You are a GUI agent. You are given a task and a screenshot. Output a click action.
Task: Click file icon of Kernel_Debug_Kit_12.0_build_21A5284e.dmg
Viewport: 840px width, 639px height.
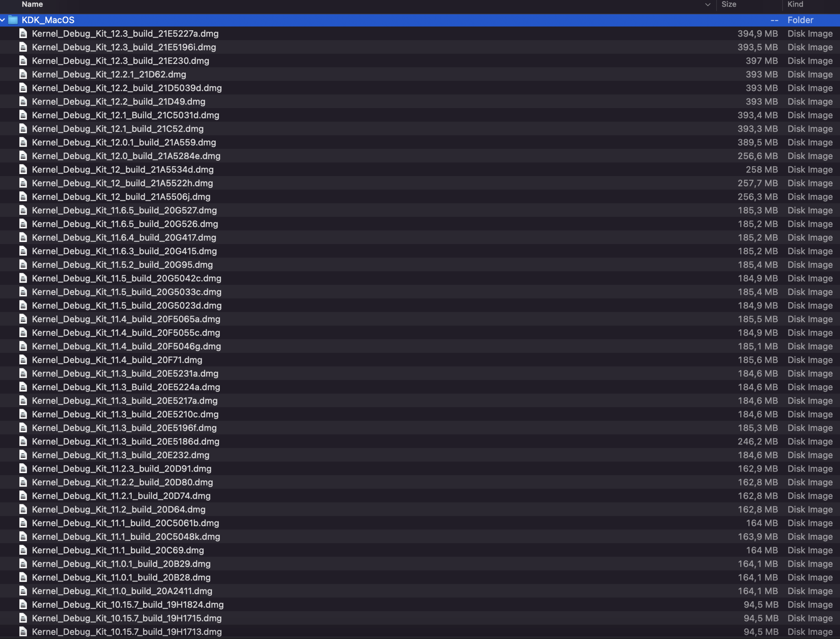coord(23,156)
